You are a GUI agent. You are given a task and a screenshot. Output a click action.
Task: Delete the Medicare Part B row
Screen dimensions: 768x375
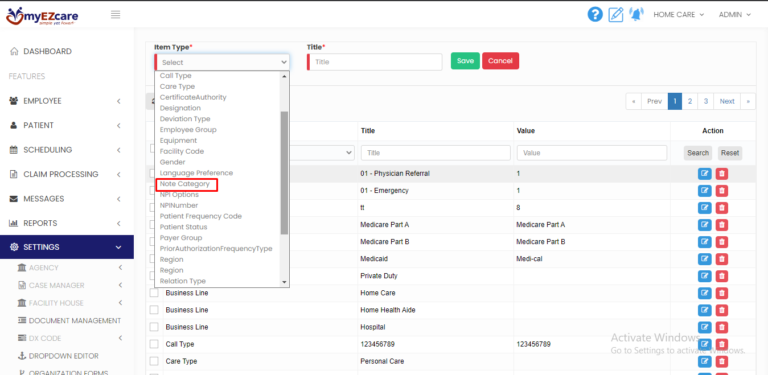click(721, 242)
